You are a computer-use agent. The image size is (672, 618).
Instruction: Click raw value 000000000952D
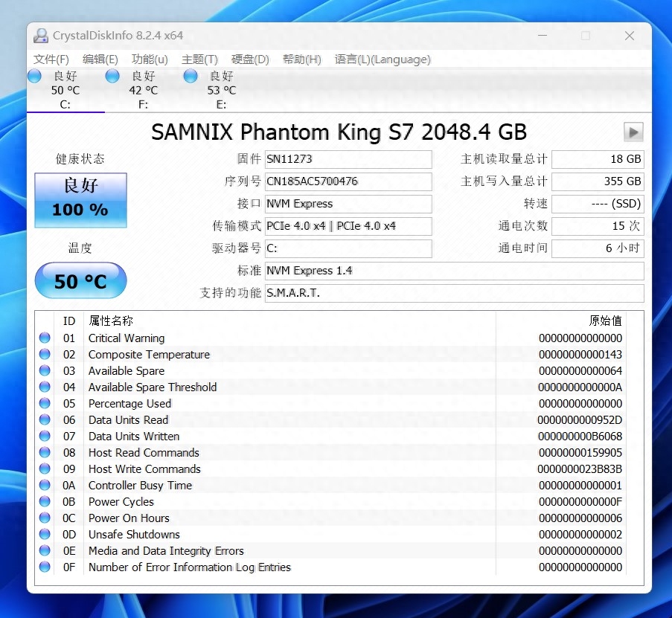[x=580, y=419]
